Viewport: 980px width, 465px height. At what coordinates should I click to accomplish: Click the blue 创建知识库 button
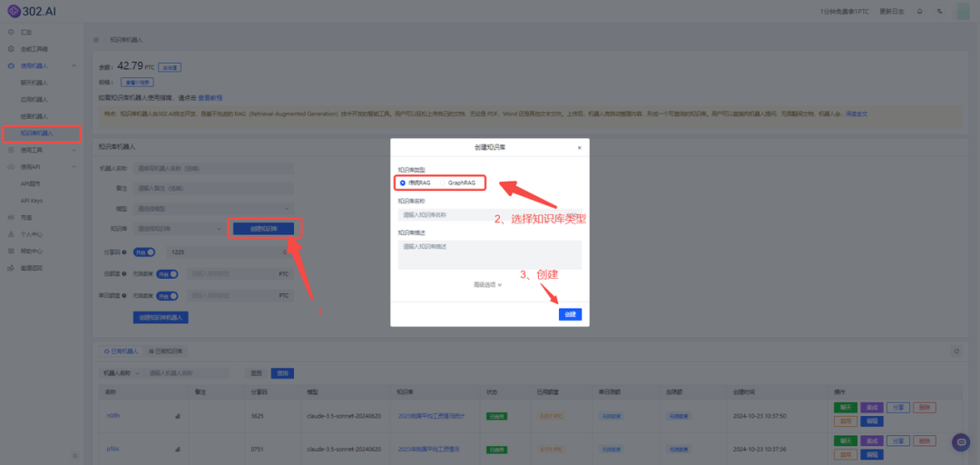point(263,229)
